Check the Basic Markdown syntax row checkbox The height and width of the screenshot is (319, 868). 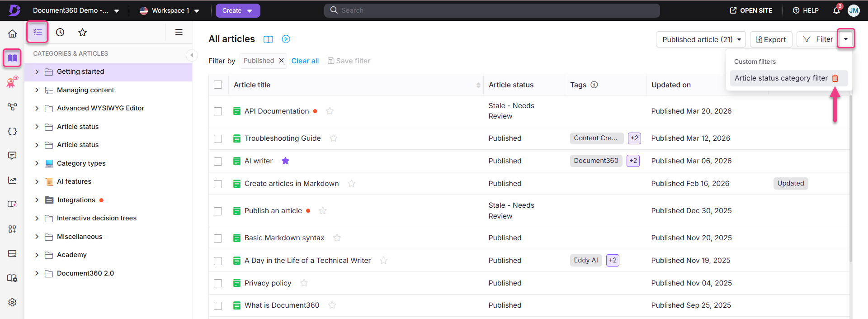[x=218, y=238]
